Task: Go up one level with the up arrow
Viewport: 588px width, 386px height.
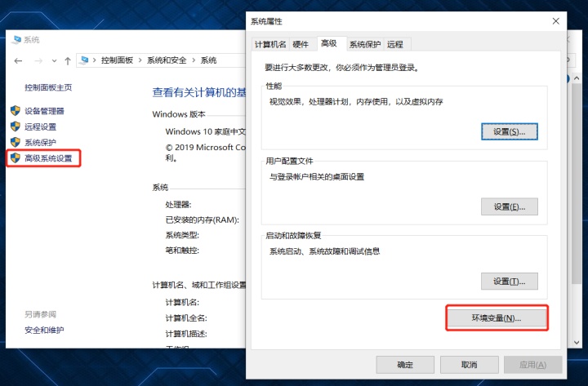Action: point(68,60)
